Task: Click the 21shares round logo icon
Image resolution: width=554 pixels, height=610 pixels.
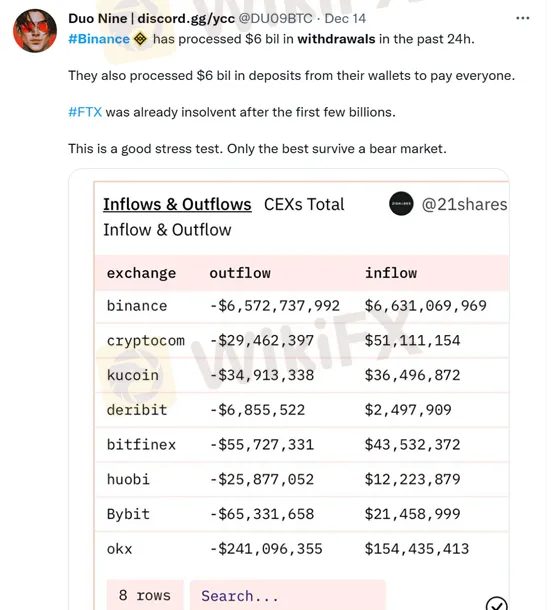Action: 401,203
